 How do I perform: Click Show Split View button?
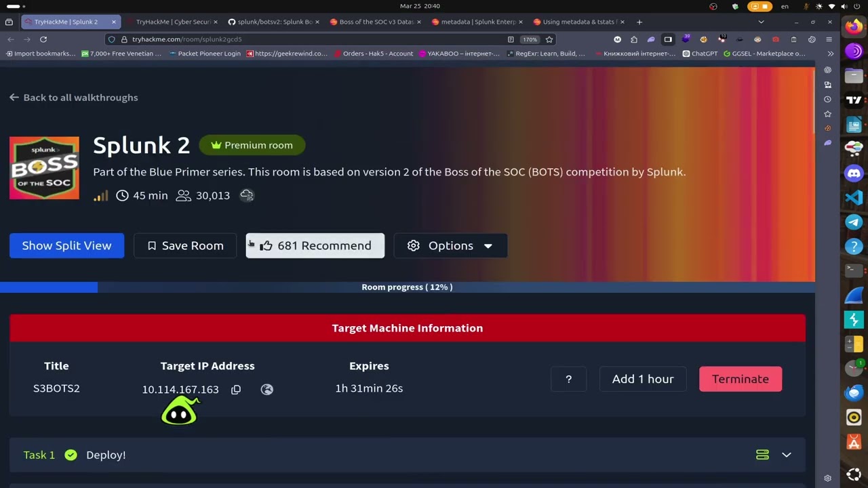(x=66, y=245)
